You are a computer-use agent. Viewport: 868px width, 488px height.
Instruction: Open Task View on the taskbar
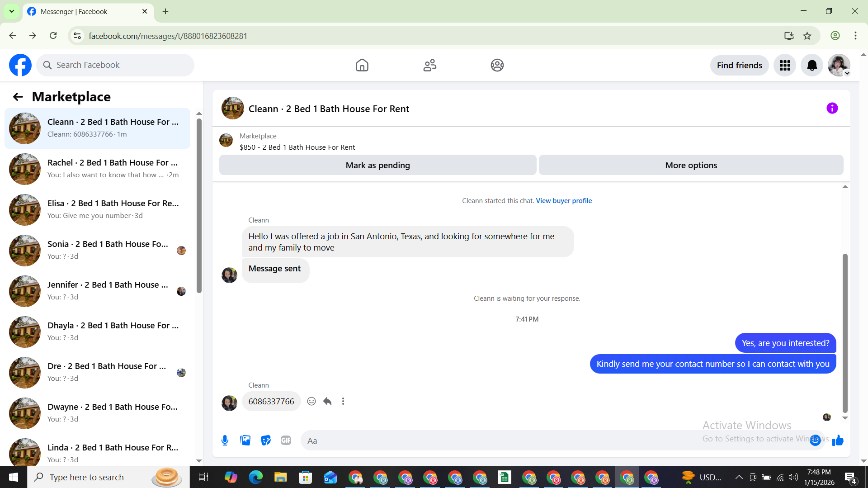203,477
